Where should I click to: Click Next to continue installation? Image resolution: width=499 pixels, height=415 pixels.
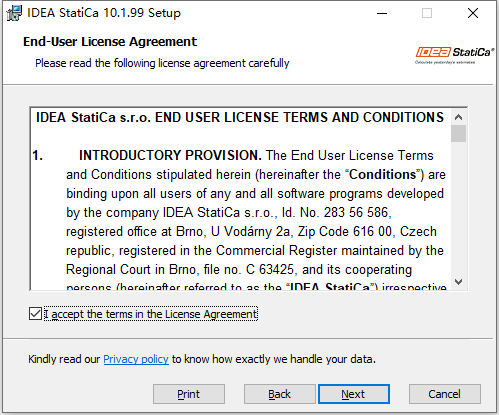354,394
